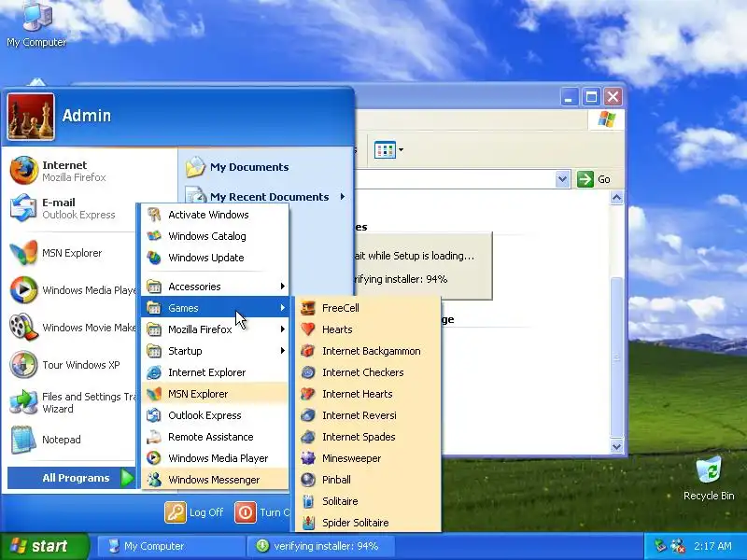Start Tour Windows XP

pyautogui.click(x=72, y=365)
